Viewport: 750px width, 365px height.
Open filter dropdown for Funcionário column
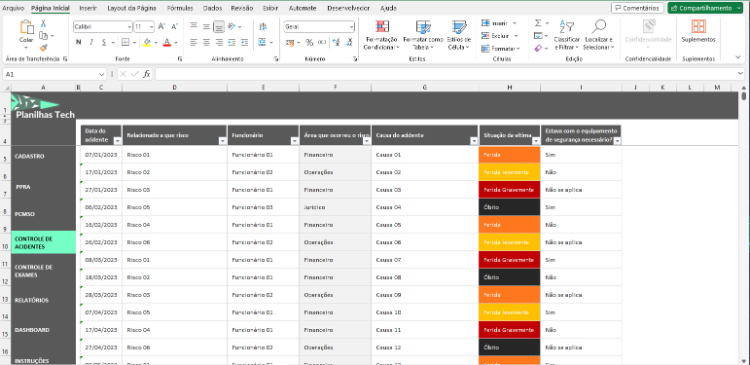pos(294,141)
